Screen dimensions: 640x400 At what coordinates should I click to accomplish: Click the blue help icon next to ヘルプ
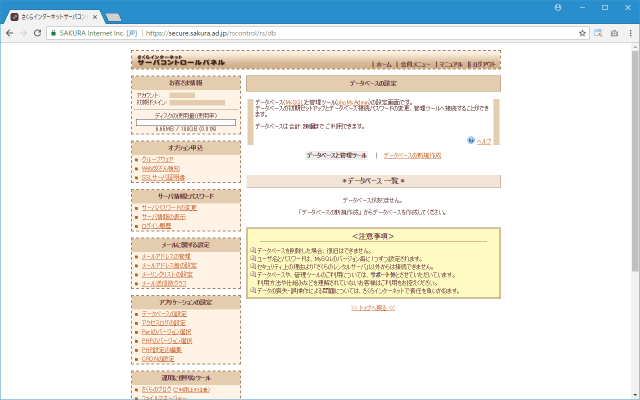pyautogui.click(x=471, y=140)
